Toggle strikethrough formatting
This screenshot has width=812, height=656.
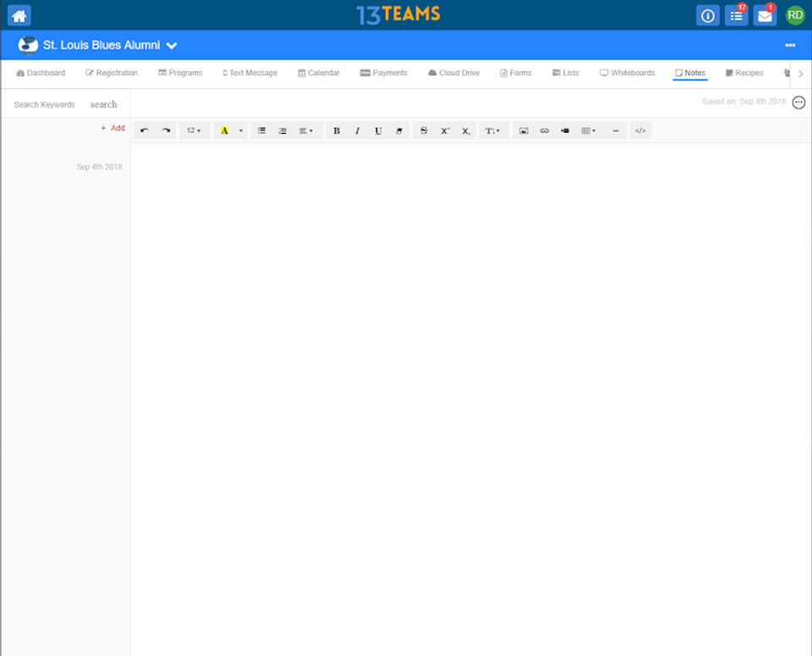pos(424,130)
